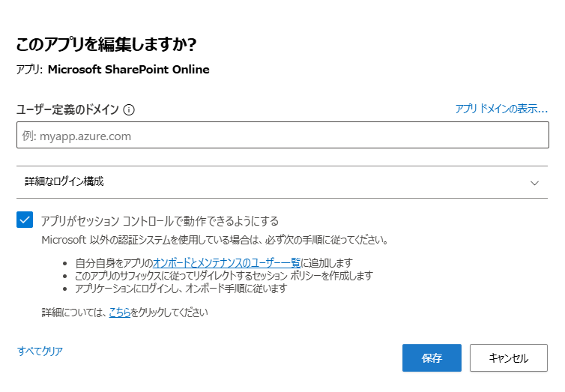
Task: Click the すべてクリア link
Action: point(40,351)
